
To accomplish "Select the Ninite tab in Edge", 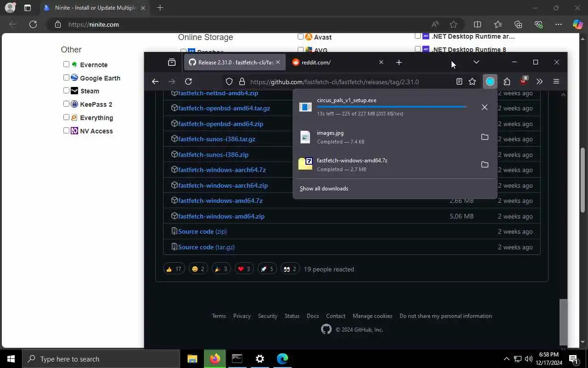I will pyautogui.click(x=94, y=8).
